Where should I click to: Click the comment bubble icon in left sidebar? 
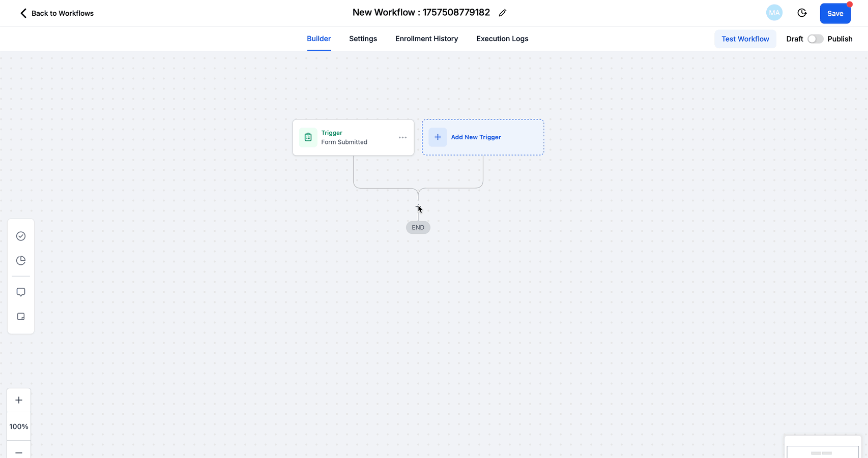click(x=21, y=292)
